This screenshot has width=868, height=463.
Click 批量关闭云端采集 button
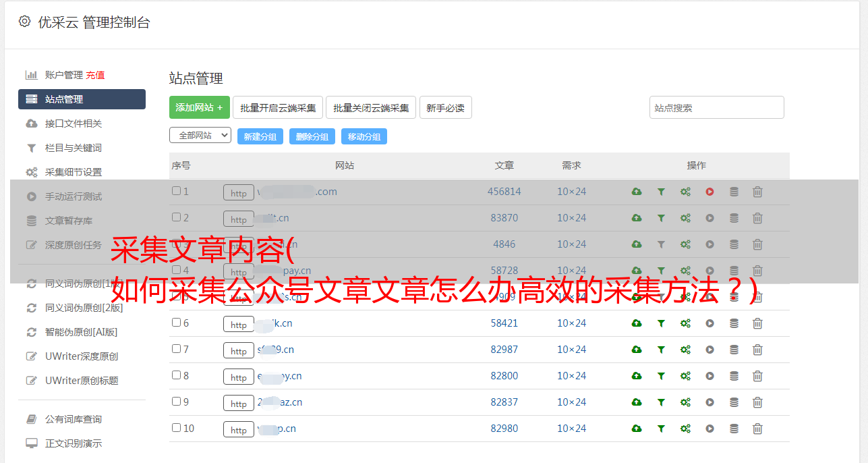pos(371,107)
